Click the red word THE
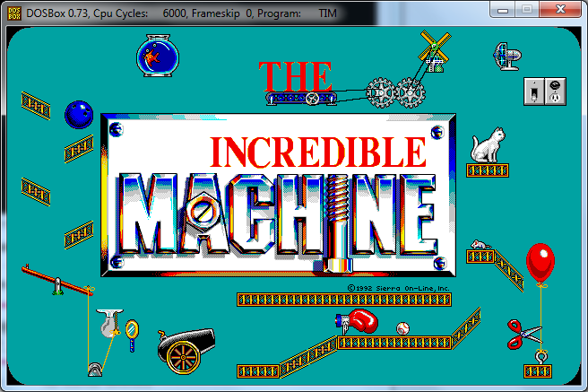 296,76
